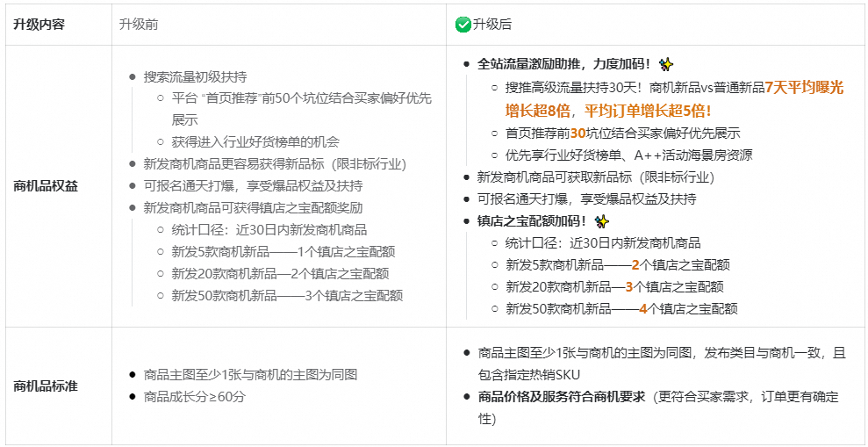Screen dimensions: 868x447
Task: Select the 获得进入行业好货榜单的机会 sub-bullet
Action: pos(255,141)
